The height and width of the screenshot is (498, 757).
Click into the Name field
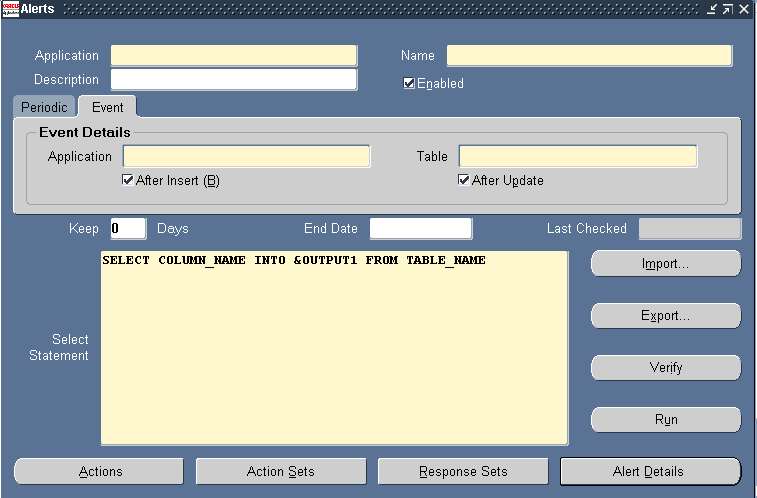tap(589, 55)
